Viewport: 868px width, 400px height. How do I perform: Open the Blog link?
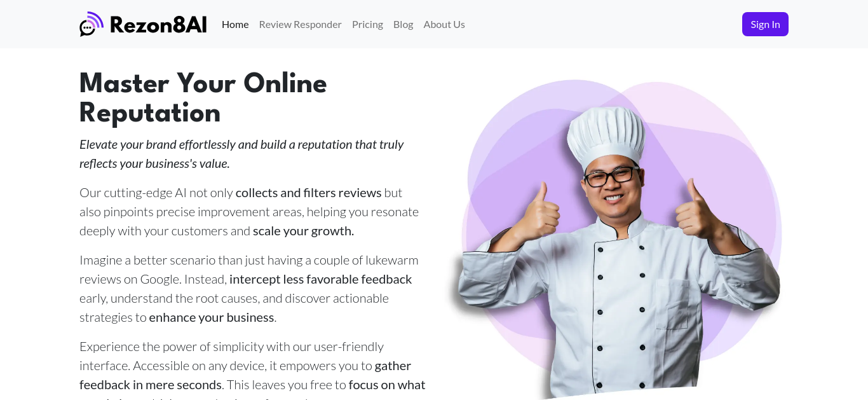coord(403,24)
